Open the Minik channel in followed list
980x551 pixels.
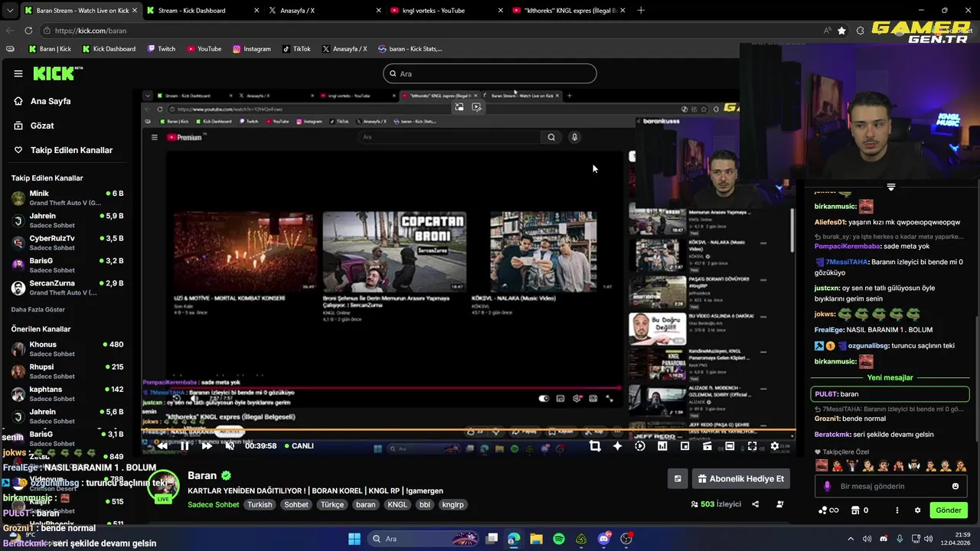click(x=67, y=198)
